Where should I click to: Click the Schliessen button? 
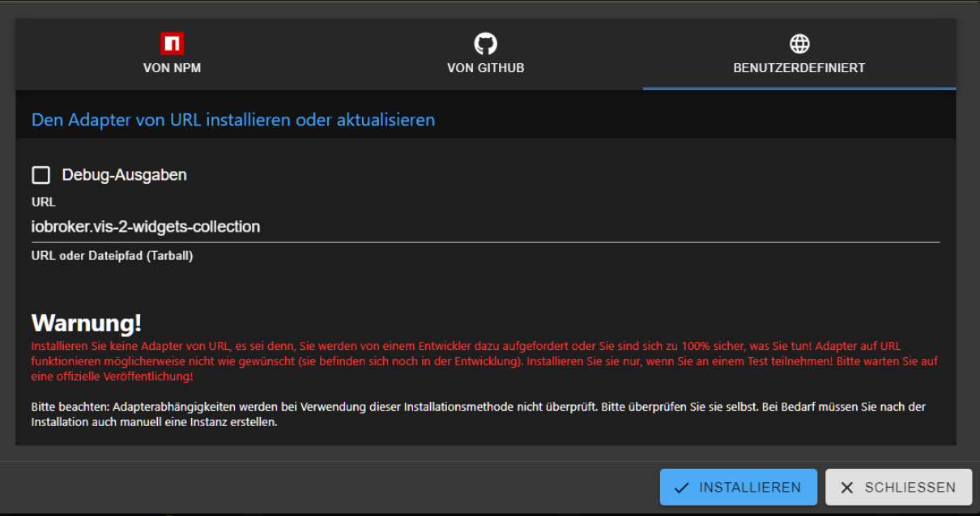[x=898, y=488]
